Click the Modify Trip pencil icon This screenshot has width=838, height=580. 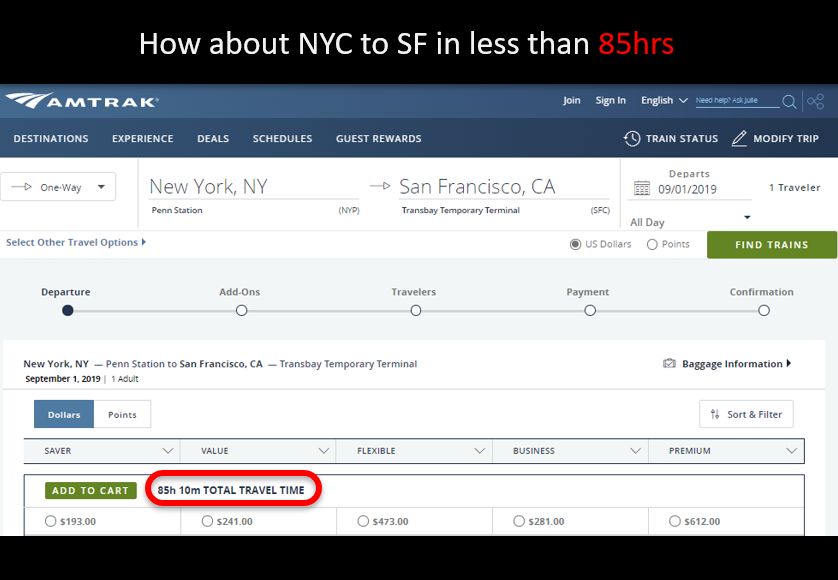click(739, 138)
